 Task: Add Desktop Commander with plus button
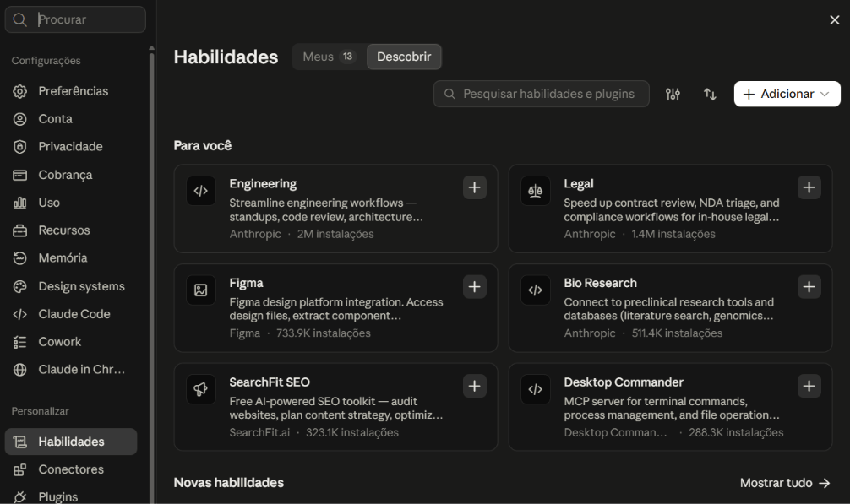coord(809,387)
